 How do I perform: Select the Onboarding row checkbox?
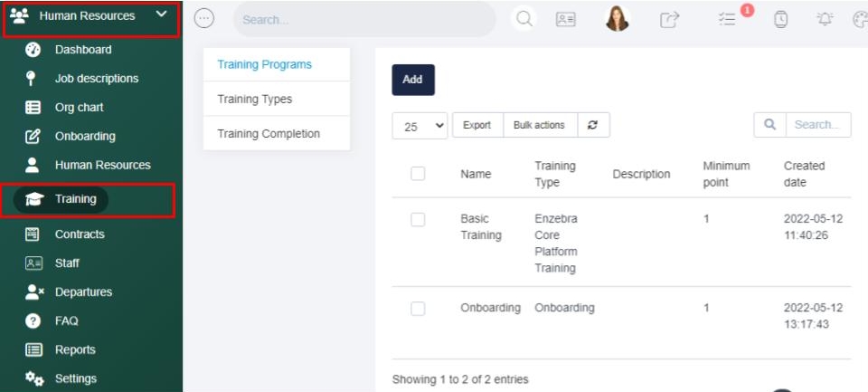coord(418,308)
